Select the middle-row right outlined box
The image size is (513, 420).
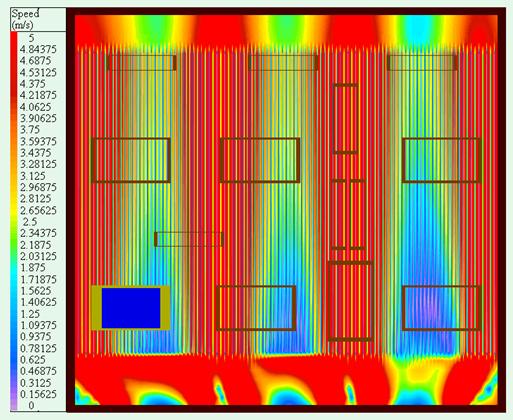pos(442,160)
